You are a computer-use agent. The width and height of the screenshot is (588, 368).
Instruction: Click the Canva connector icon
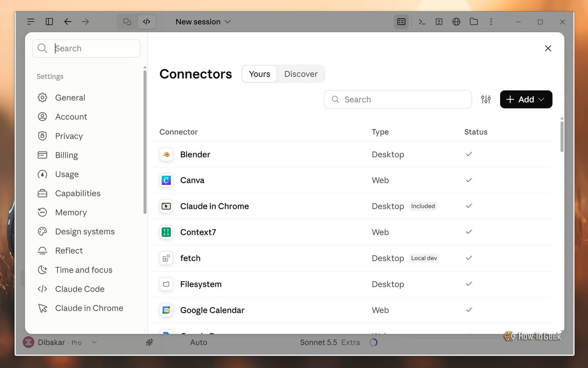pyautogui.click(x=166, y=180)
